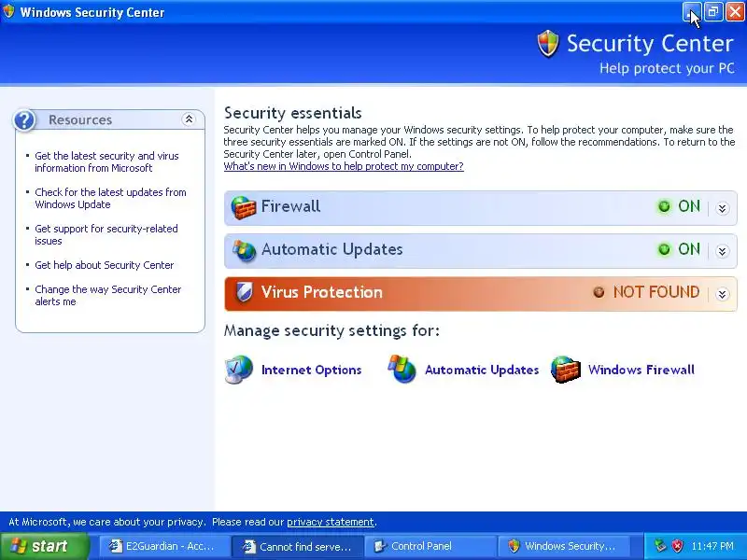Screen dimensions: 747x560
Task: Close the Windows Security Center window
Action: point(735,12)
